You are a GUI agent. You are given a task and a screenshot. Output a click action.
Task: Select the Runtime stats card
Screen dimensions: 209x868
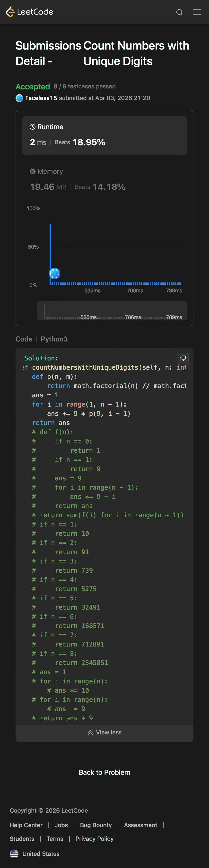[x=104, y=136]
